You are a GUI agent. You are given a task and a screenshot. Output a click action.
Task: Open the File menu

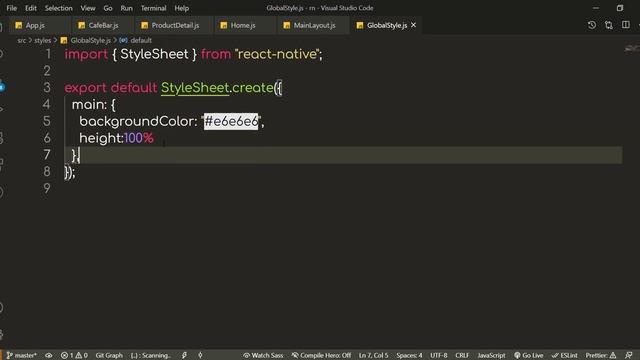point(11,8)
